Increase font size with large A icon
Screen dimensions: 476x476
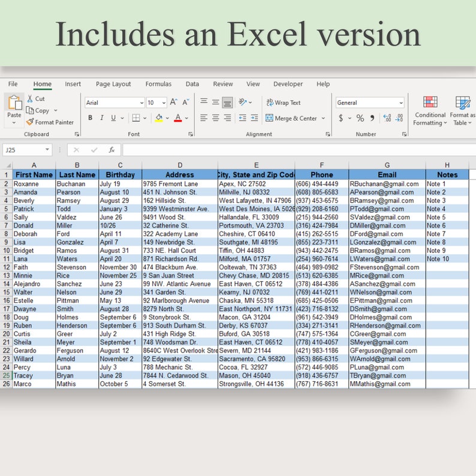(173, 102)
